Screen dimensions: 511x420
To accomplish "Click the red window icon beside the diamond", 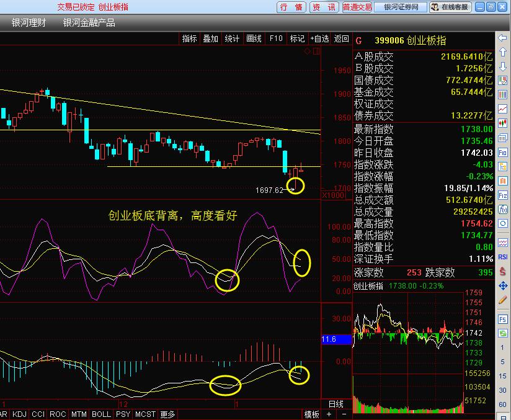I will click(316, 51).
